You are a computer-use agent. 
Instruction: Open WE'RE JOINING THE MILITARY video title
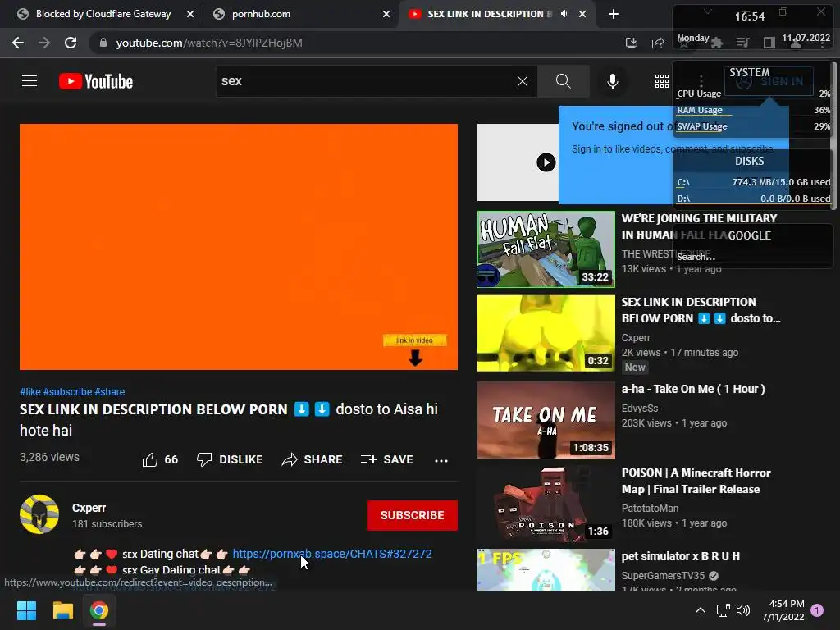pos(699,226)
